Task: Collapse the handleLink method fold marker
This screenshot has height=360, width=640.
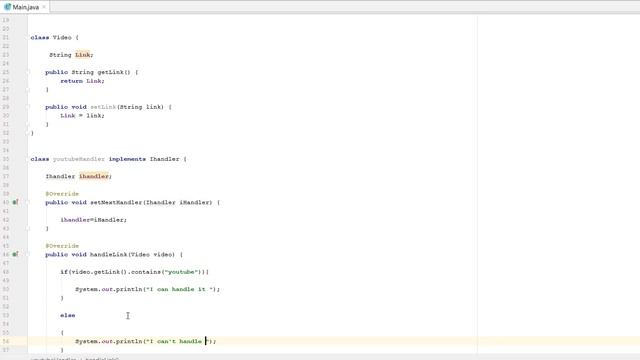Action: click(x=29, y=254)
